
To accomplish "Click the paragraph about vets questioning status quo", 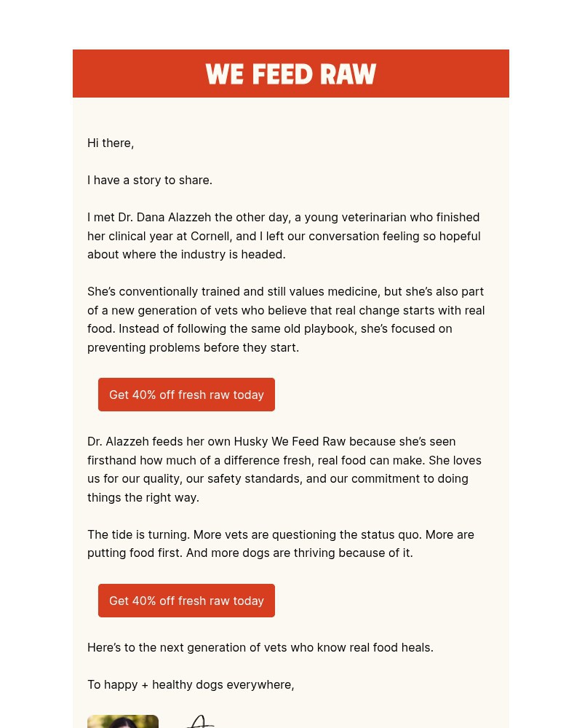I will (281, 543).
